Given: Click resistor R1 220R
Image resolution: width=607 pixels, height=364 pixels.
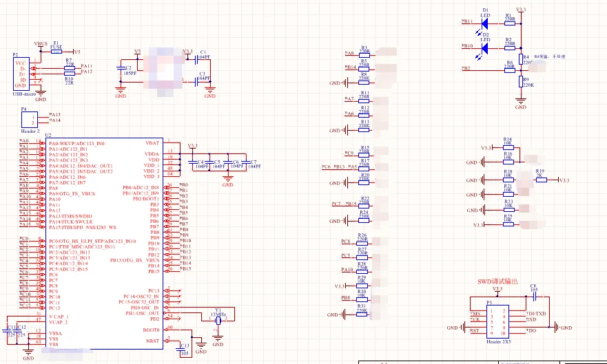Looking at the screenshot, I should pyautogui.click(x=510, y=23).
